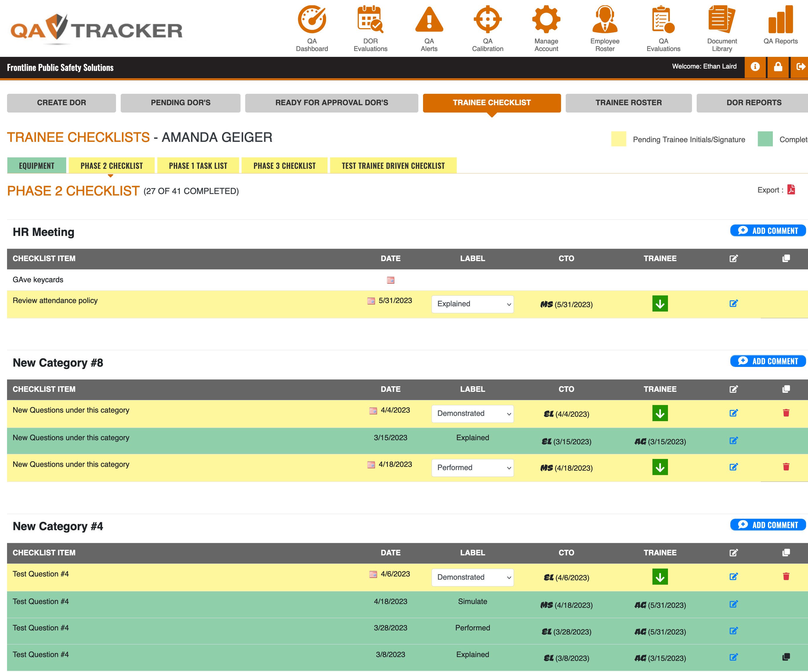This screenshot has width=808, height=672.
Task: Select Phase 1 Task List tab
Action: click(x=198, y=166)
